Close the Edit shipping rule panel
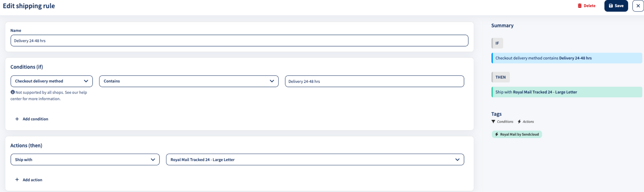 coord(638,6)
